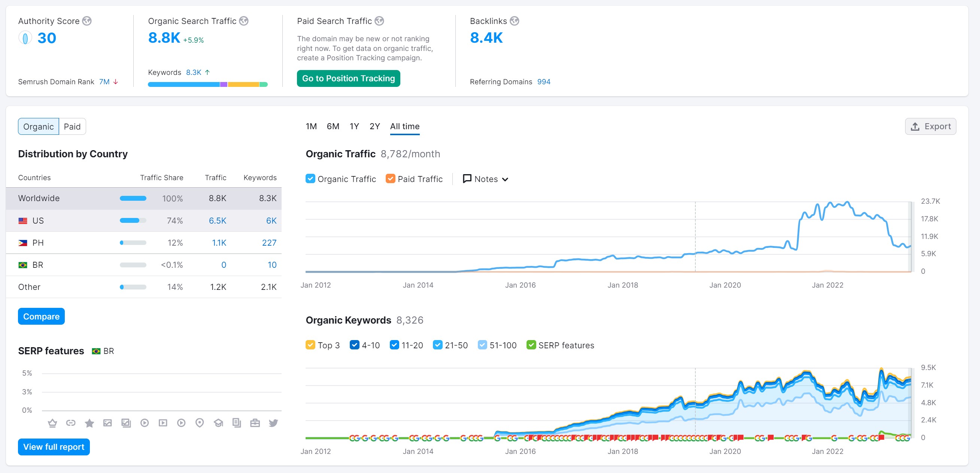The image size is (980, 473).
Task: Click the Export button
Action: 930,126
